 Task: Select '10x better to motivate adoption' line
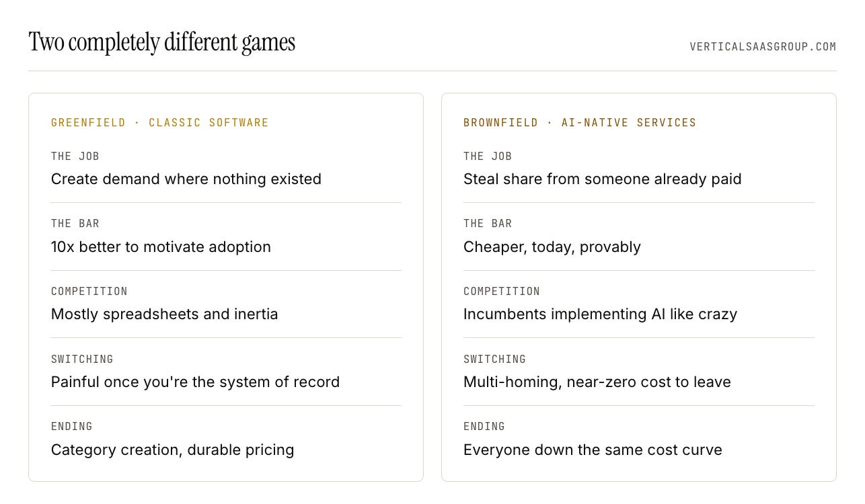point(161,247)
